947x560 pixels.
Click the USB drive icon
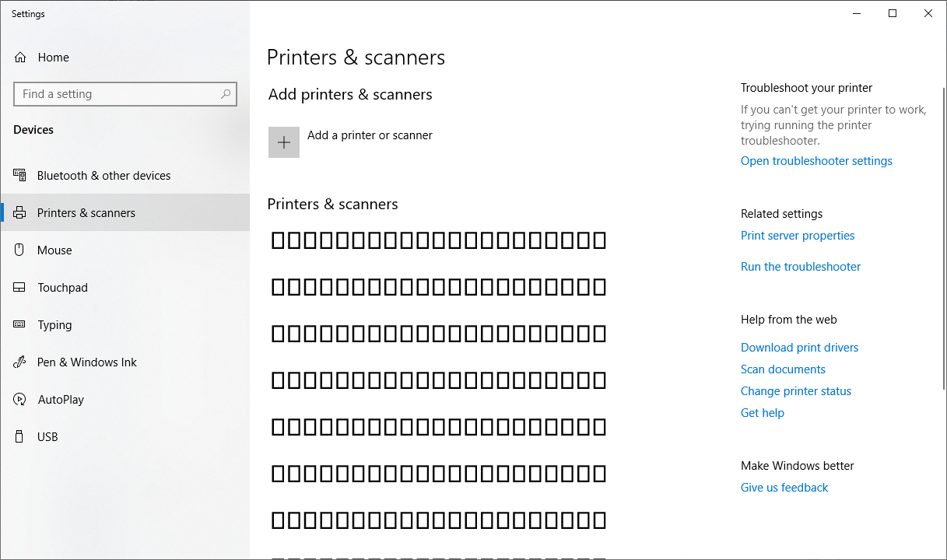pos(20,437)
